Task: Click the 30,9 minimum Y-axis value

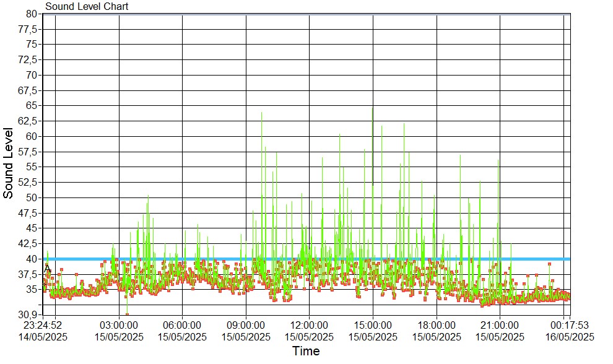Action: tap(28, 314)
